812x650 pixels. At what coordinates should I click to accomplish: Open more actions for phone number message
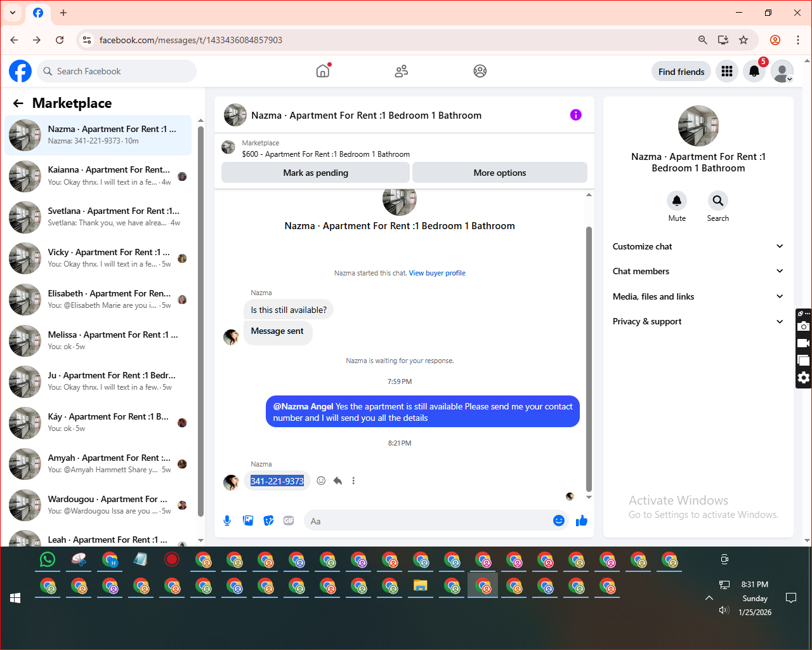[x=353, y=481]
